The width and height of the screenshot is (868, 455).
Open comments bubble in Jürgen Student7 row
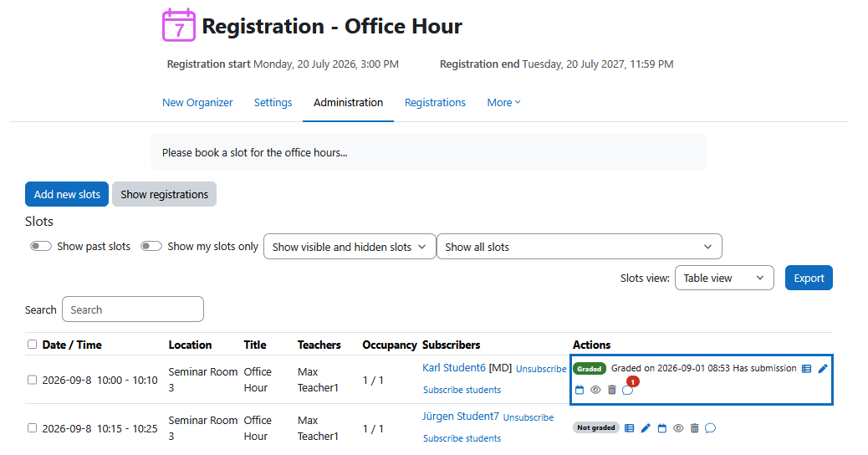[x=711, y=428]
